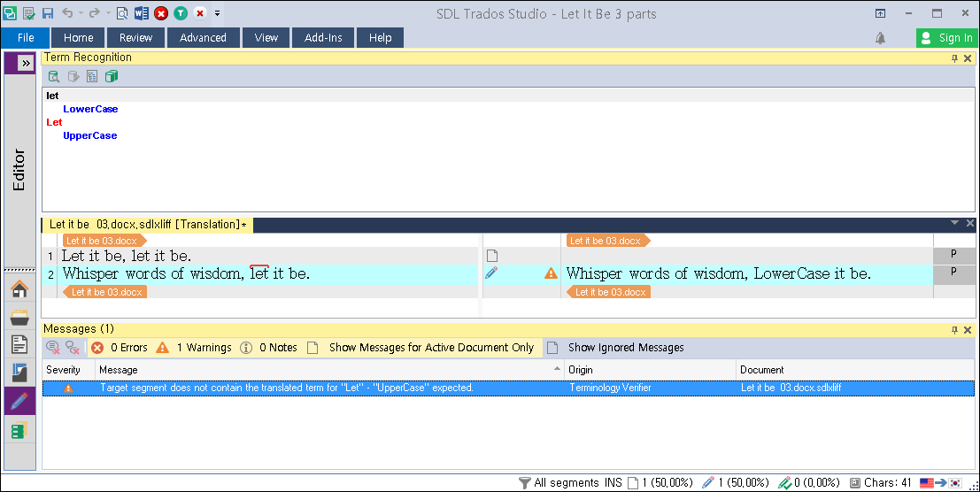Switch to the Review ribbon tab
The height and width of the screenshot is (492, 980).
pyautogui.click(x=135, y=37)
